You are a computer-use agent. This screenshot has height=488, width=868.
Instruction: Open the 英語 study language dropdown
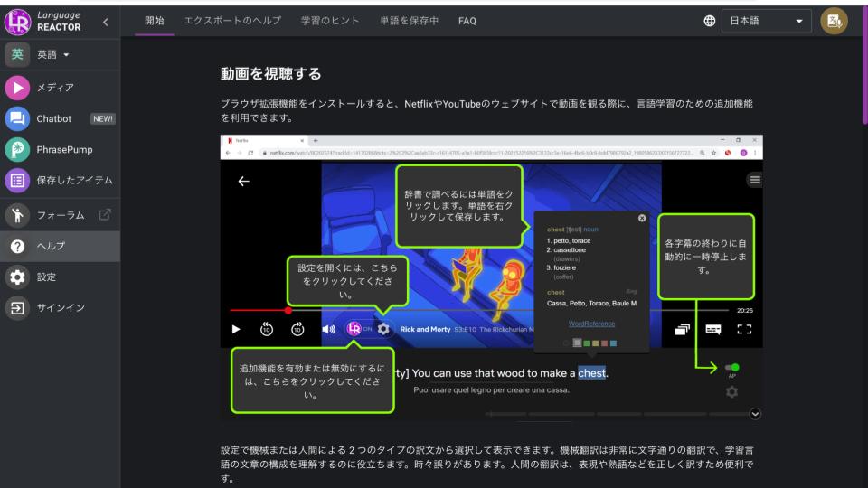[53, 54]
